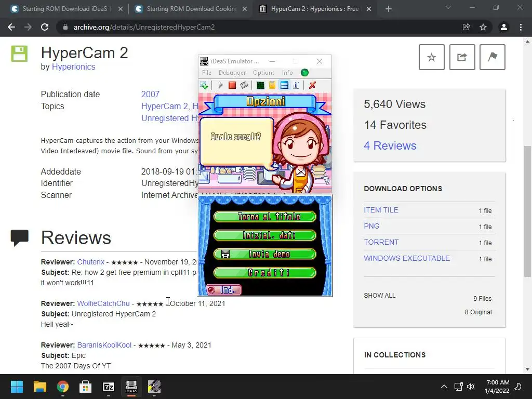Share the archive item with share button
The height and width of the screenshot is (399, 532).
pyautogui.click(x=462, y=57)
